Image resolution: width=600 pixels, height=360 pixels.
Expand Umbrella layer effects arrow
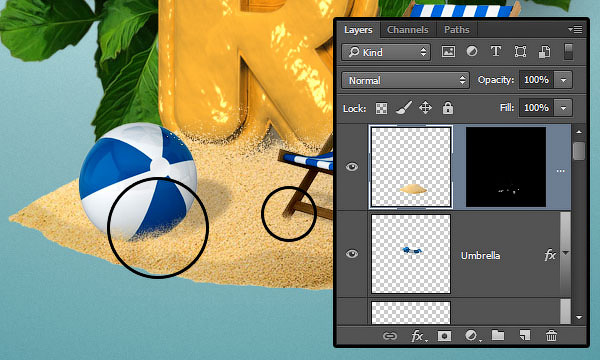click(x=566, y=253)
